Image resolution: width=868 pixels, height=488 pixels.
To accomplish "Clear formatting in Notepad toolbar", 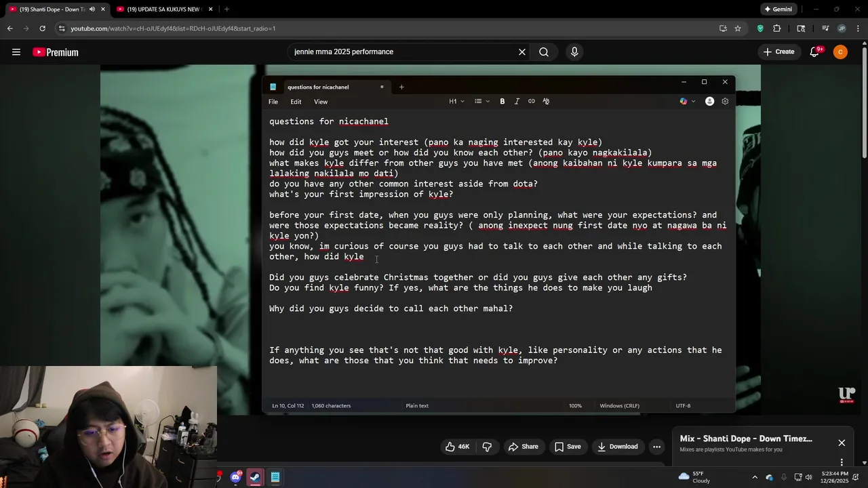I will click(x=546, y=102).
